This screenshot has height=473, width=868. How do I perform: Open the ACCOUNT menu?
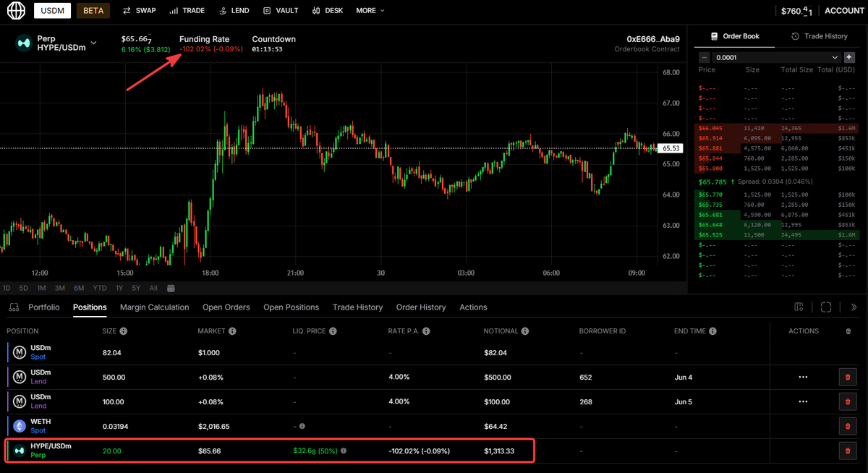pos(844,11)
